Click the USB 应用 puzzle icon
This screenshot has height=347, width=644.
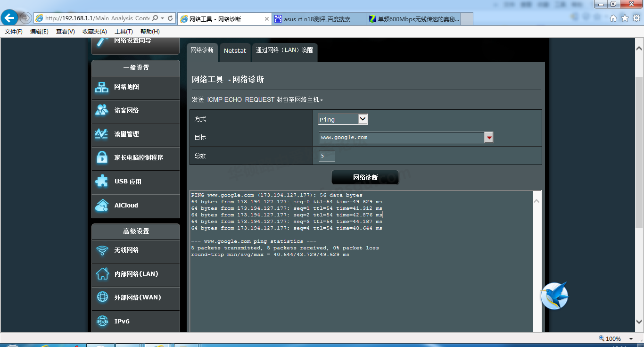102,182
